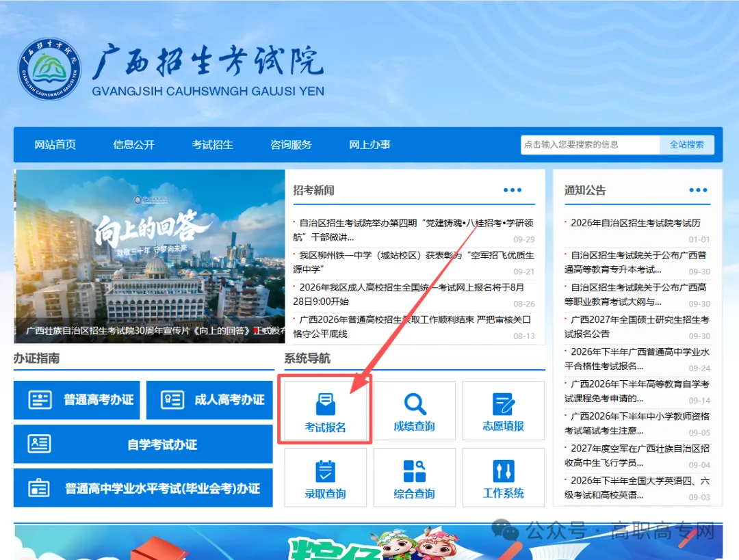Open notice 2026年下半年广西普通高中学业水平合格性考试报名
Image resolution: width=739 pixels, height=560 pixels.
pos(637,359)
